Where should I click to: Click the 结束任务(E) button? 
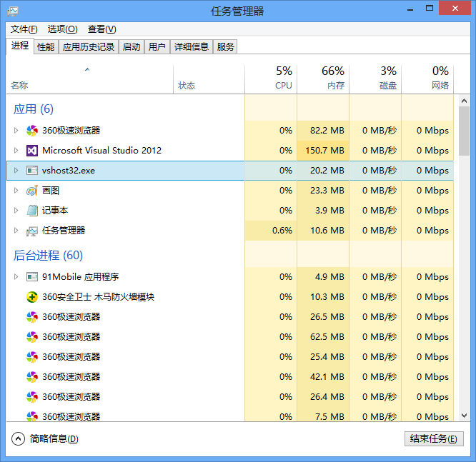coord(434,438)
